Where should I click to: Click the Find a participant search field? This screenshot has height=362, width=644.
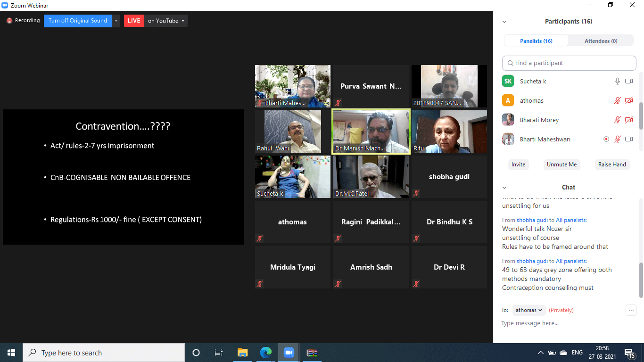coord(569,63)
